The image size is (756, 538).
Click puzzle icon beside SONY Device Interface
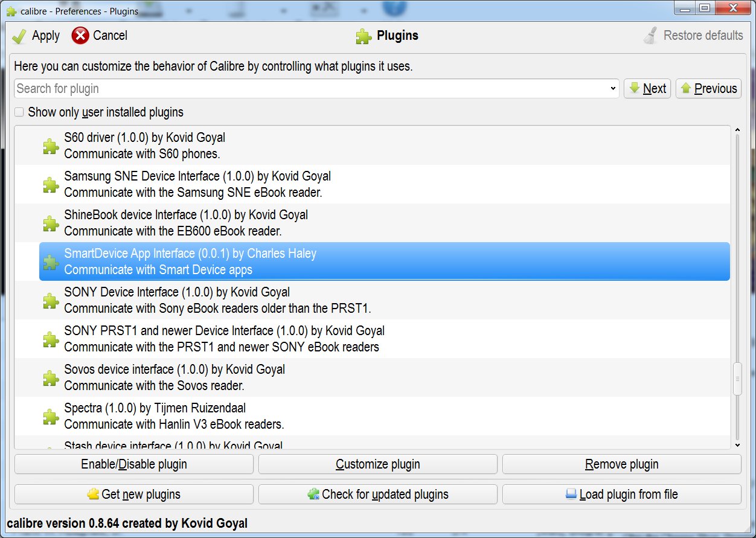[51, 301]
